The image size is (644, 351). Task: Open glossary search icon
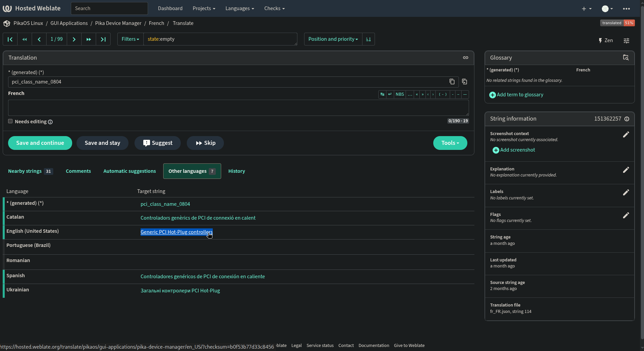[x=626, y=58]
